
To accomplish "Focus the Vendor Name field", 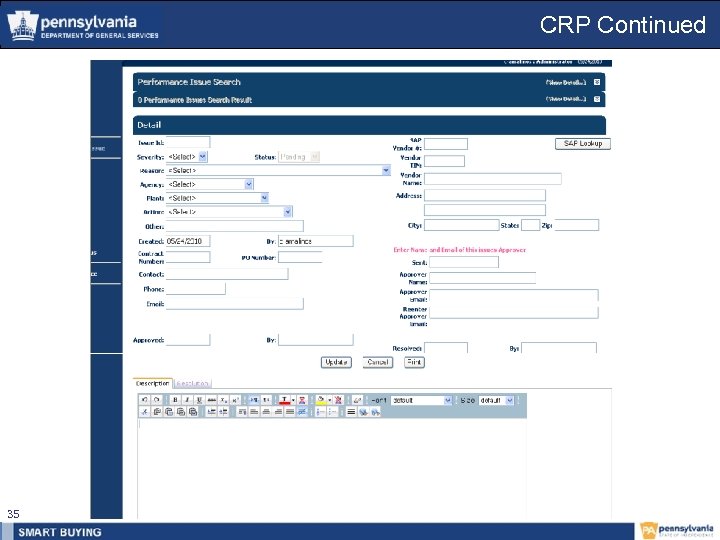I will 493,179.
